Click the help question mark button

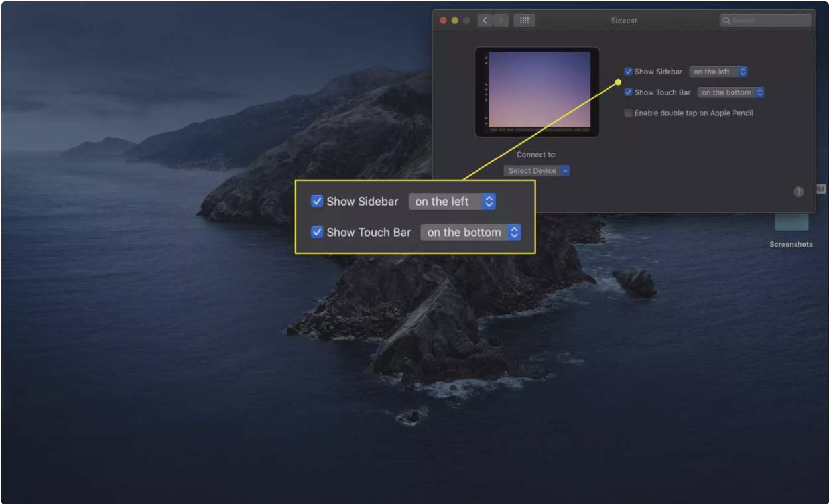pyautogui.click(x=798, y=192)
